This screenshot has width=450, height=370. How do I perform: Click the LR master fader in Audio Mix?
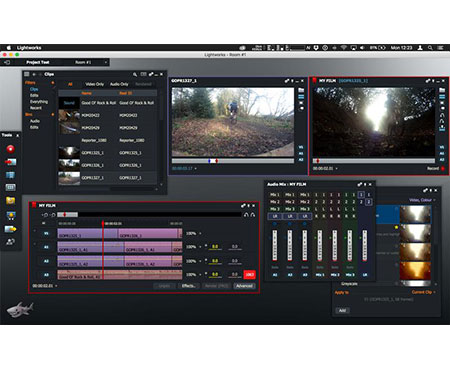(365, 246)
